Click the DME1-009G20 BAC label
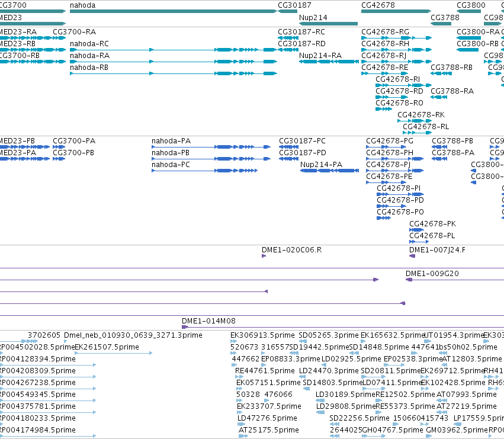504x439 pixels. 432,274
